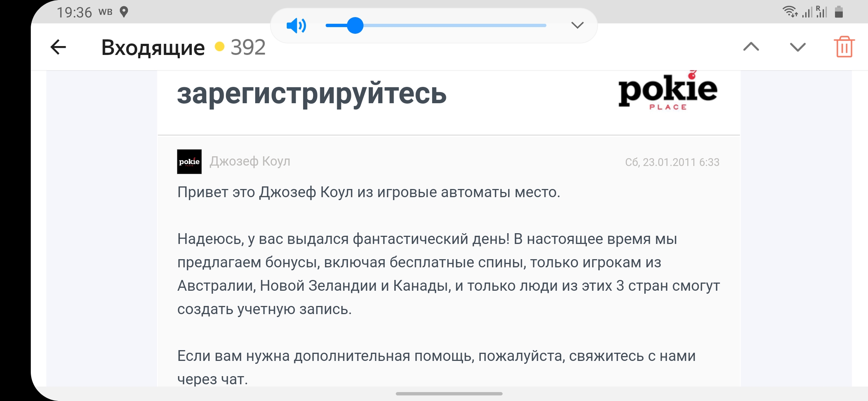
Task: Open the Входящие folder title
Action: click(x=153, y=48)
